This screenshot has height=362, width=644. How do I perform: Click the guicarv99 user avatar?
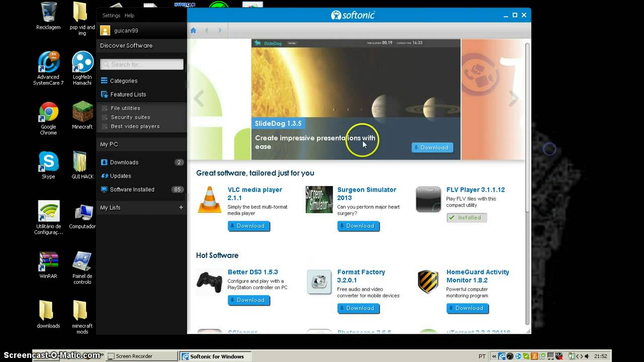tap(105, 31)
